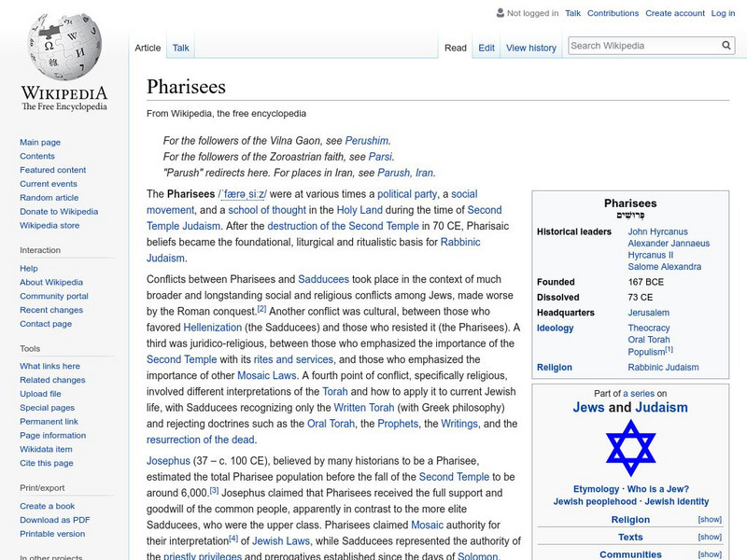Open the Josephus link
Image resolution: width=747 pixels, height=560 pixels.
pos(168,461)
